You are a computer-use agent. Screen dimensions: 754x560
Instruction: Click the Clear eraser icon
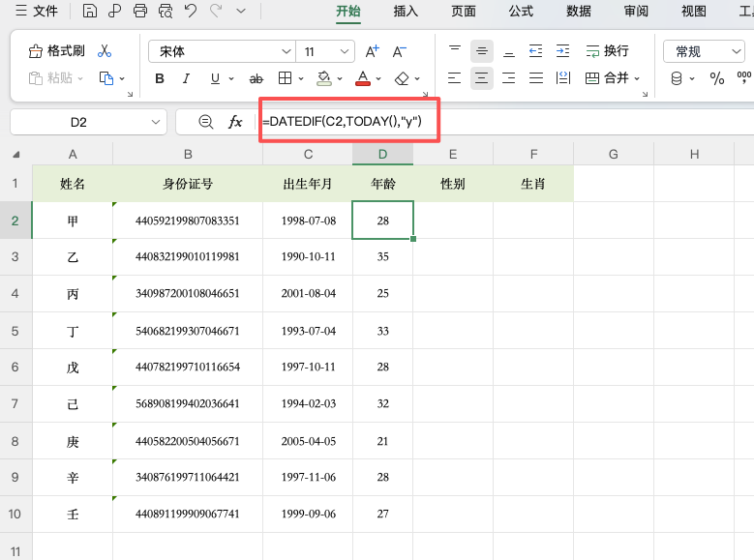(402, 78)
